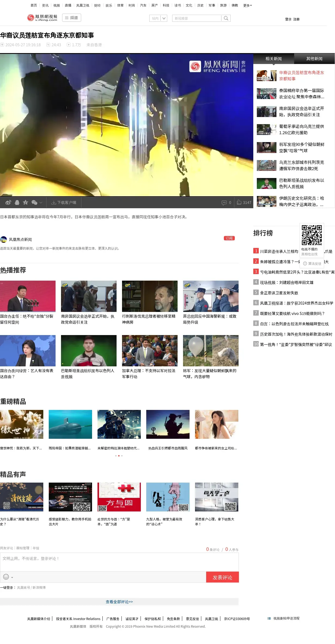Screen dimensions: 335x644
Task: Open 加拿大总理 video thumbnail
Action: point(150,351)
